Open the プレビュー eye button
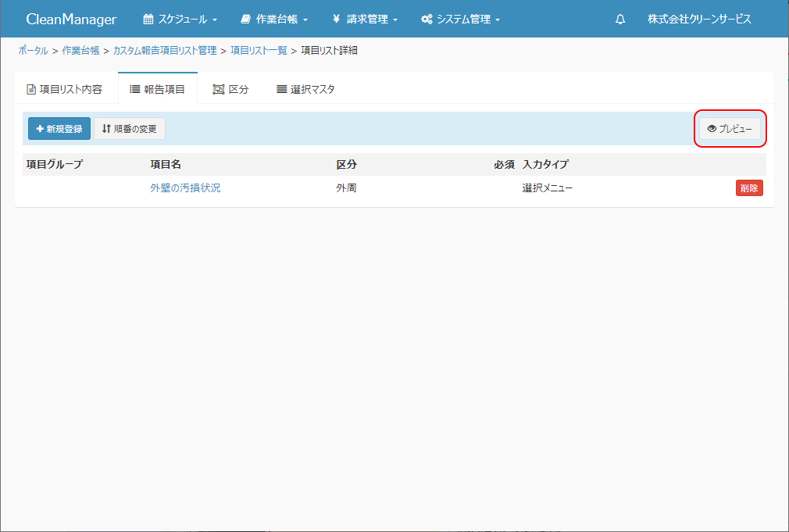789x532 pixels. 730,129
